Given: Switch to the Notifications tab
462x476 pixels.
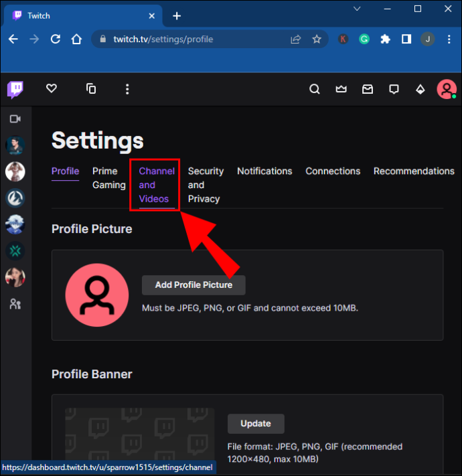Looking at the screenshot, I should coord(264,171).
